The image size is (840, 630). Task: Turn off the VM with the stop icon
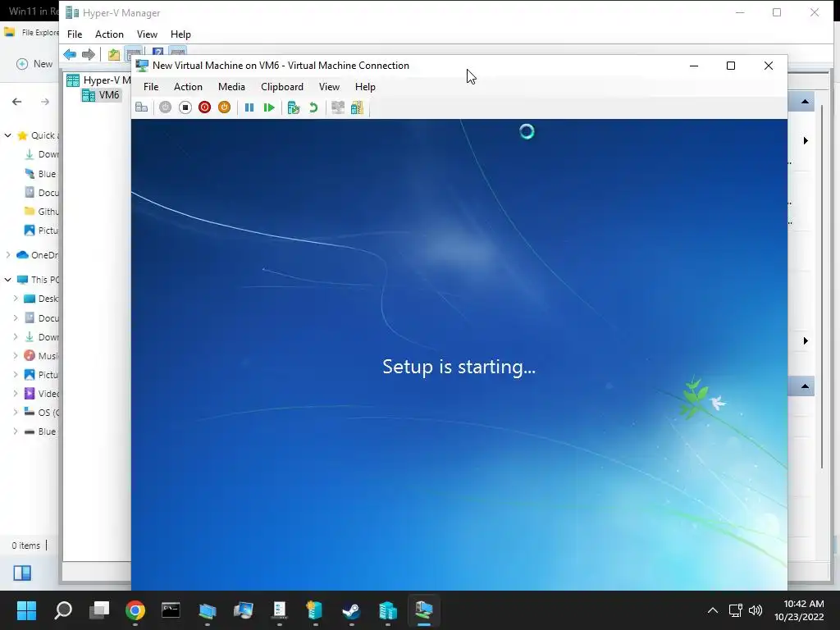tap(185, 107)
